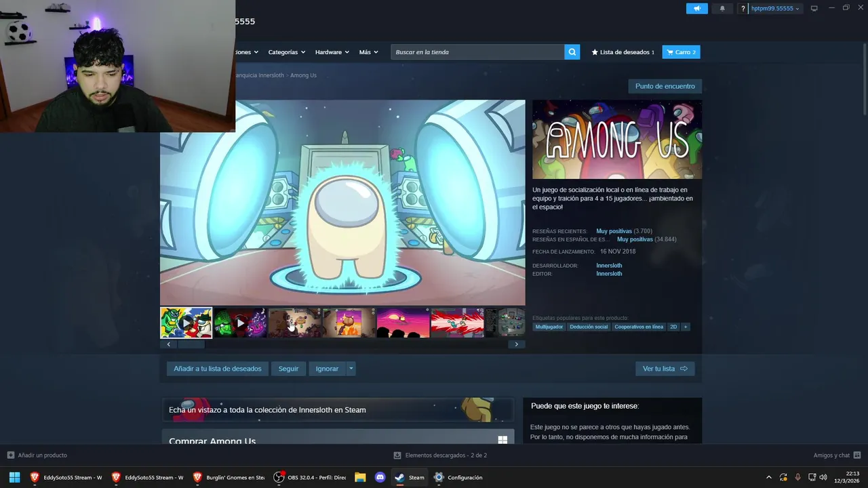Open Lista de deseados wishlist
The height and width of the screenshot is (488, 868).
click(x=623, y=52)
